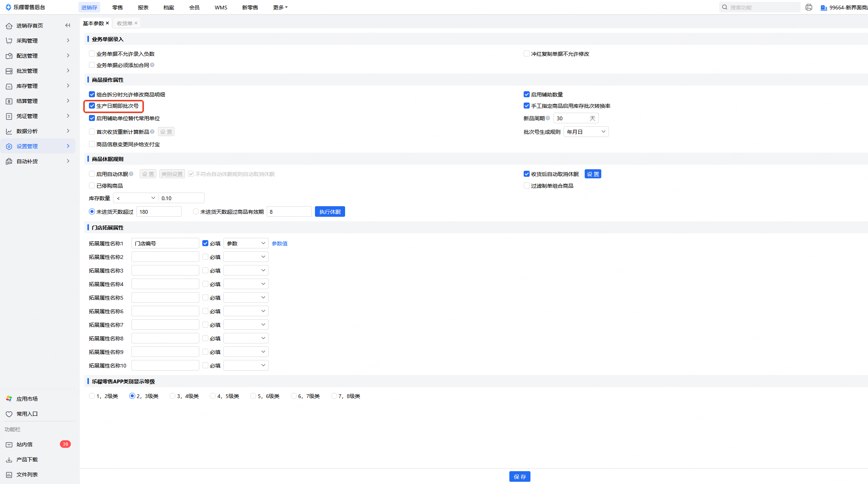Open 应用市场 colorful icon
The height and width of the screenshot is (484, 868).
point(9,399)
